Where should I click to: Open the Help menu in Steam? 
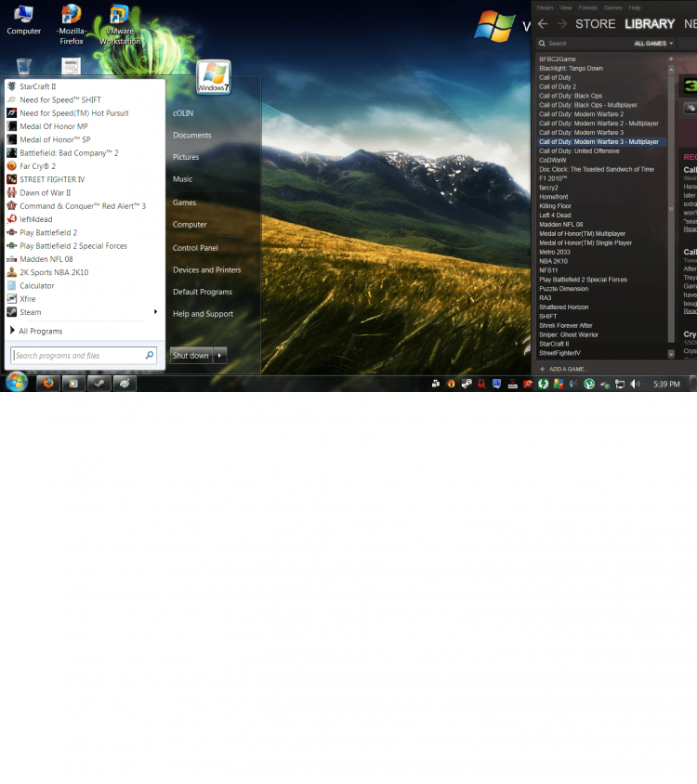635,8
